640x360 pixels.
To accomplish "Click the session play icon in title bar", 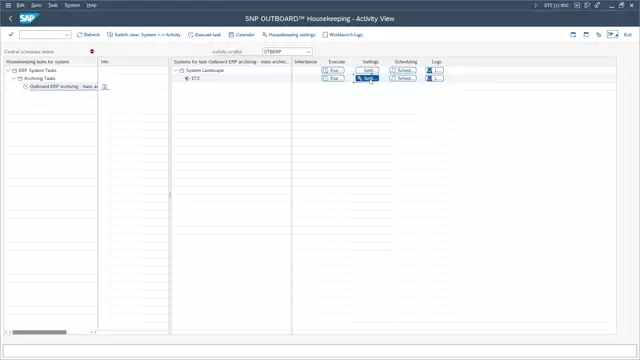I will coord(577,5).
